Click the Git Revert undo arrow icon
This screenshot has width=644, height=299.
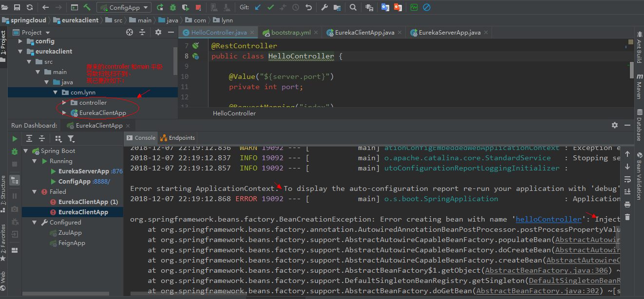308,7
